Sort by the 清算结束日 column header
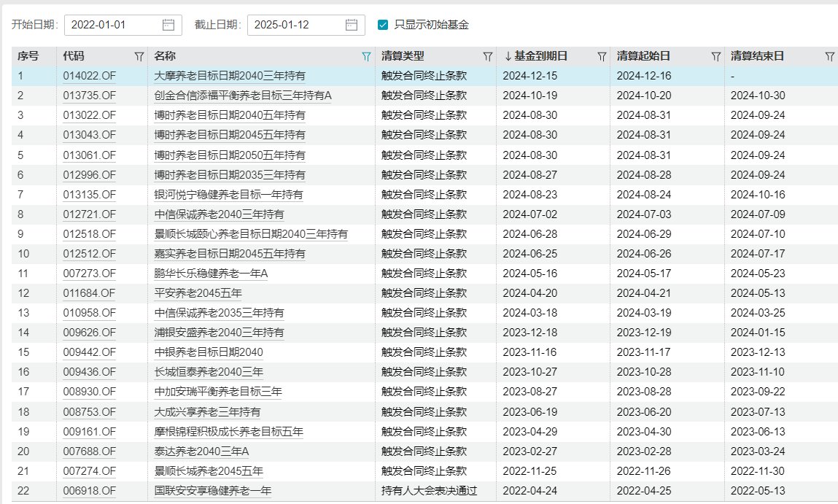 (x=757, y=56)
